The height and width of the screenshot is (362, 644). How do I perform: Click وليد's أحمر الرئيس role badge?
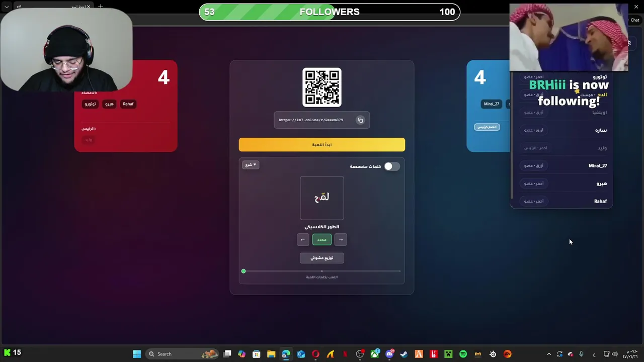coord(535,148)
